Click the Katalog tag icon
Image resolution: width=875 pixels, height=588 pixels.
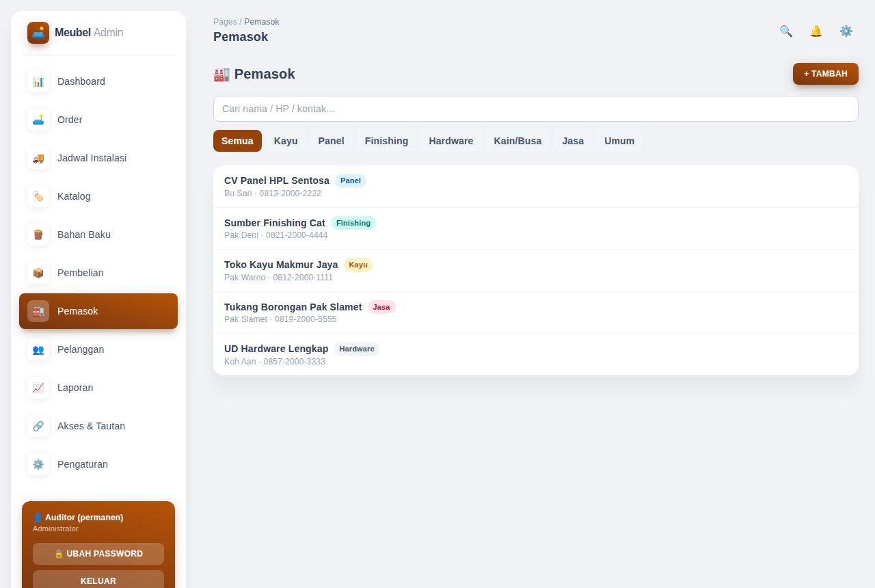[38, 196]
